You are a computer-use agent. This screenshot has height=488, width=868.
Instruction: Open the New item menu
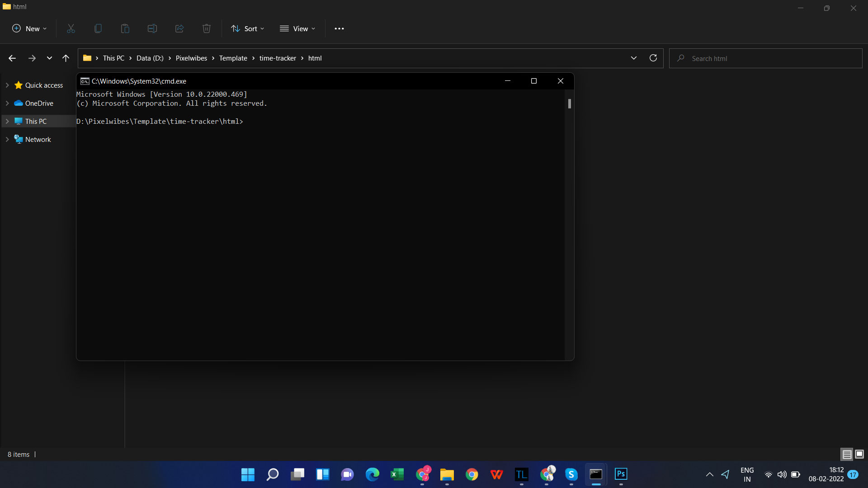29,28
